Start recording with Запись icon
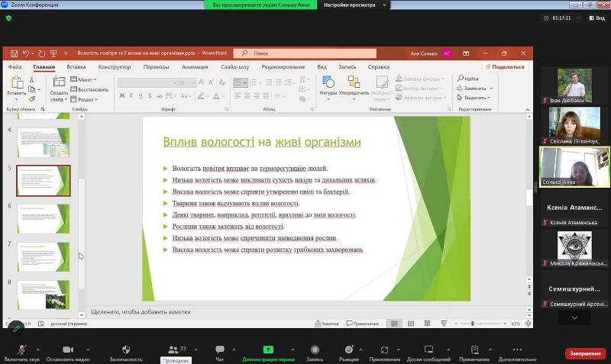This screenshot has width=611, height=364. pyautogui.click(x=314, y=349)
